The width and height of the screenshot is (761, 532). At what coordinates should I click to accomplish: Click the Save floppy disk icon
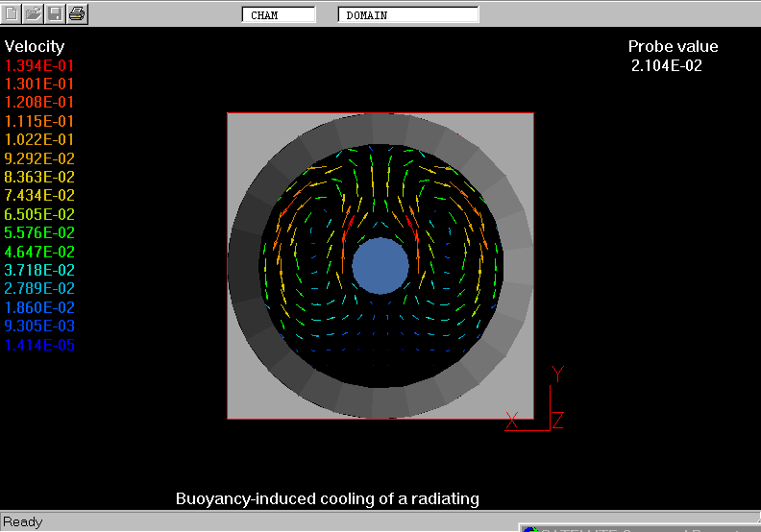[x=56, y=13]
